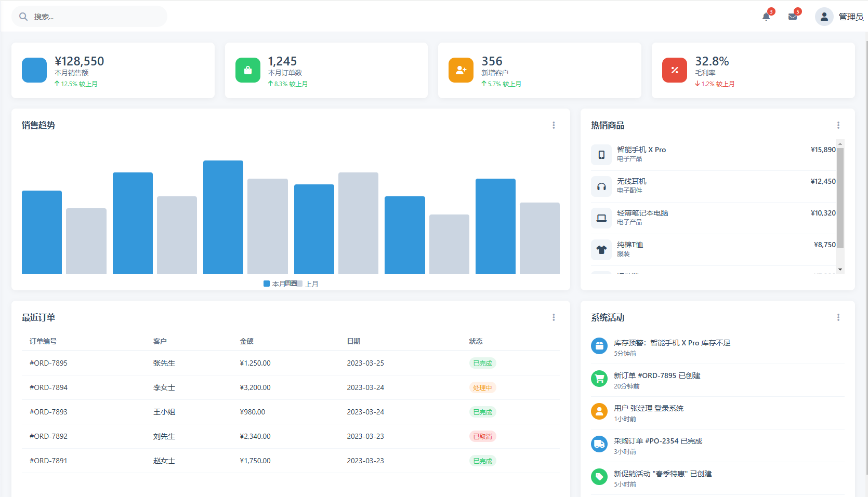Viewport: 868px width, 497px height.
Task: Click the orange new customers icon
Action: pyautogui.click(x=461, y=70)
